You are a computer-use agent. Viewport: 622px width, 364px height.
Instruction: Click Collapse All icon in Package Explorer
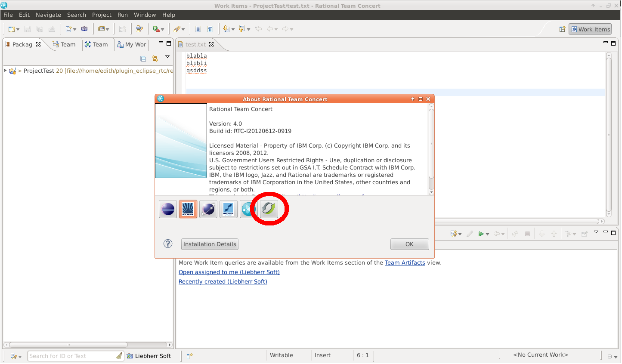click(143, 59)
